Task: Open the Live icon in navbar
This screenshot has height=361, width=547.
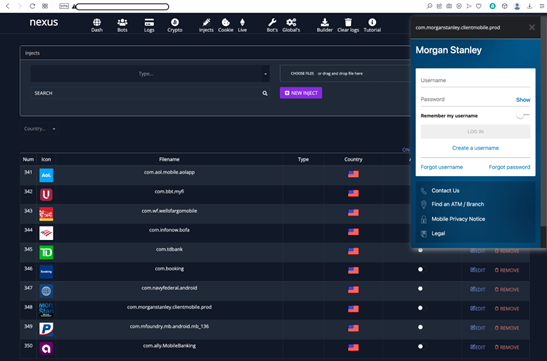Action: point(242,22)
